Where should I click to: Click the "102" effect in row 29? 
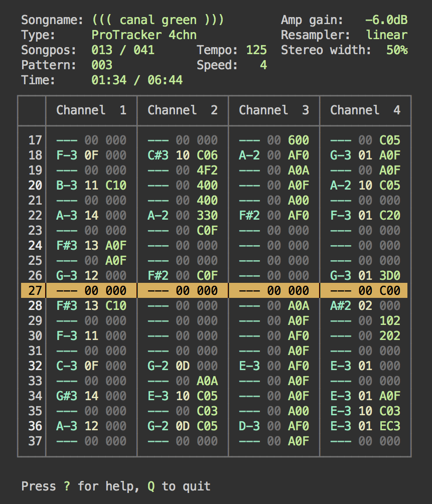tap(390, 321)
